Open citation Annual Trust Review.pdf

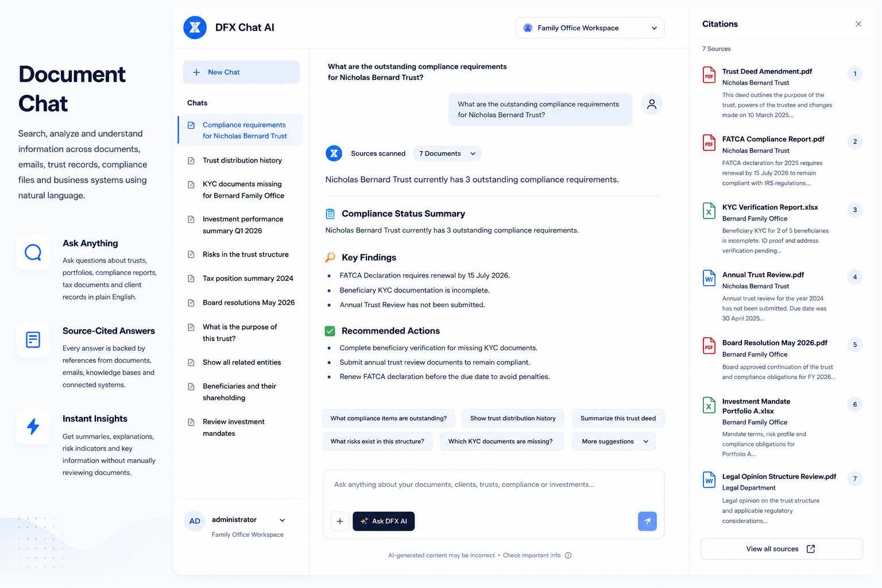tap(763, 275)
